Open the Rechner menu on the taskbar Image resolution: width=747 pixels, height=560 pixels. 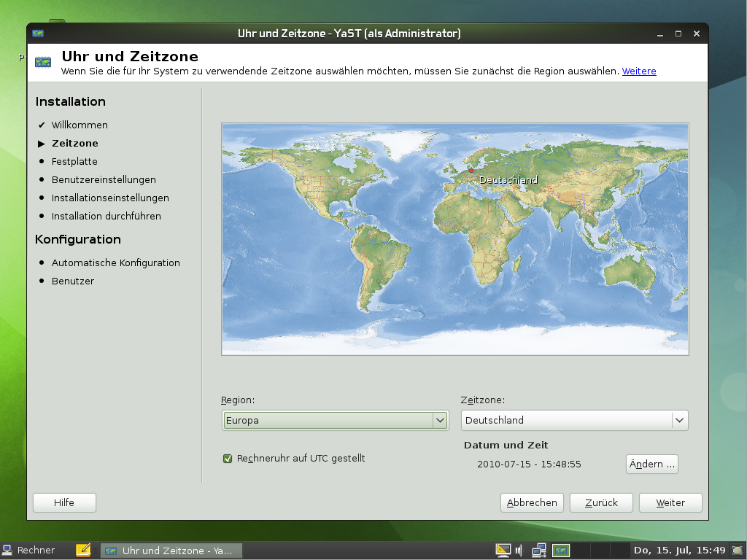click(x=36, y=550)
